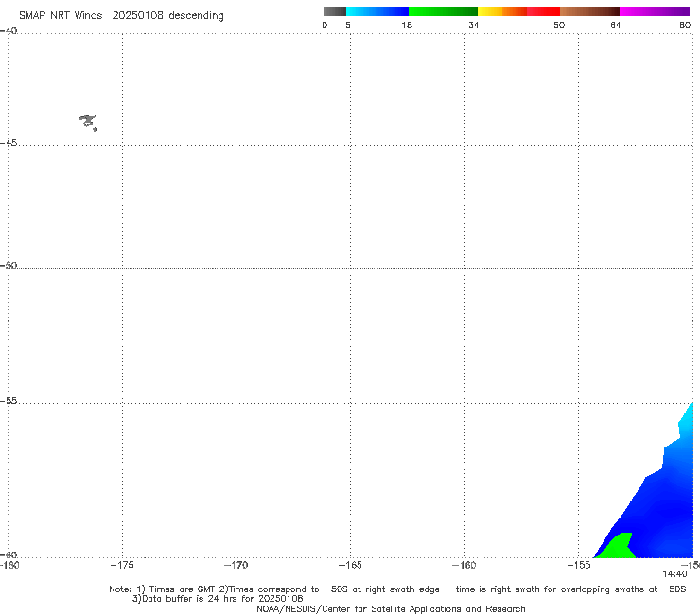The height and width of the screenshot is (615, 700).
Task: Click the latitude label -45
Action: point(9,143)
